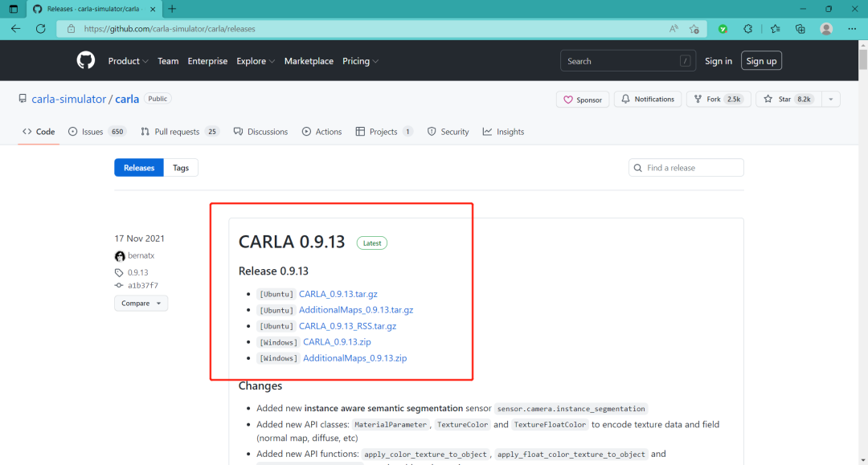Open the Team page link
This screenshot has height=465, width=868.
(x=168, y=61)
